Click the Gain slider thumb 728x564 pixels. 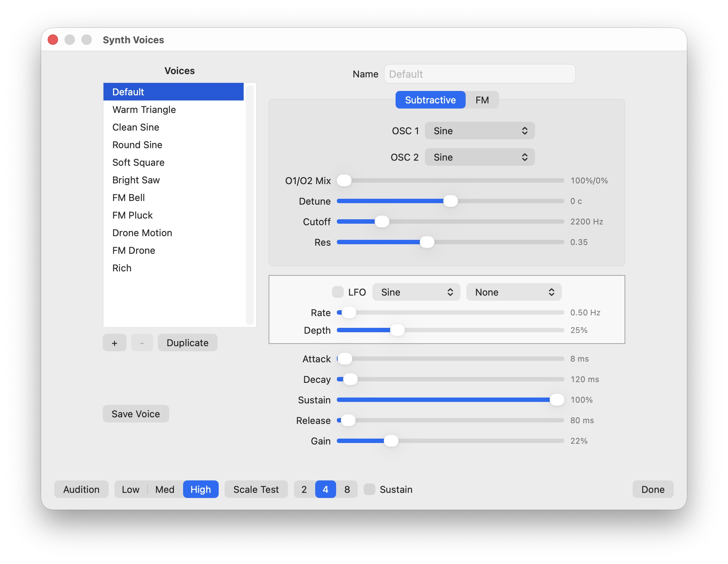(391, 441)
